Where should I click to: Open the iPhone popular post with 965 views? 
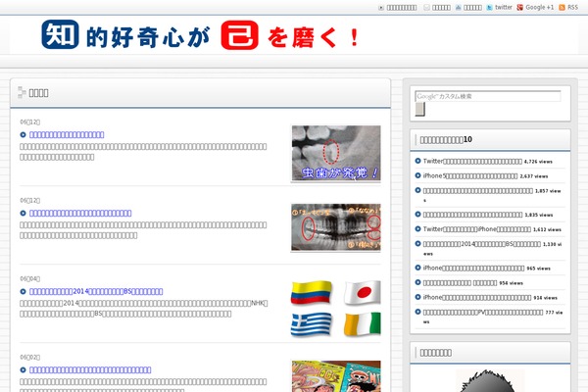[x=473, y=269]
